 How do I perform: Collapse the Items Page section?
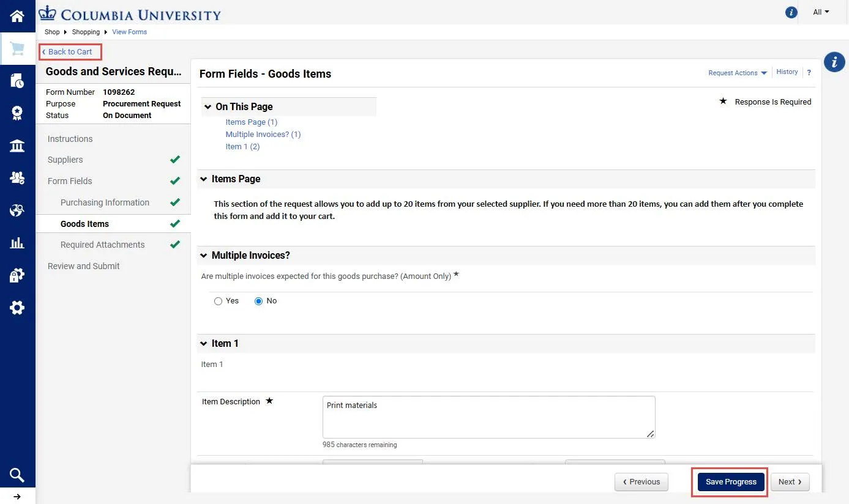pyautogui.click(x=204, y=179)
